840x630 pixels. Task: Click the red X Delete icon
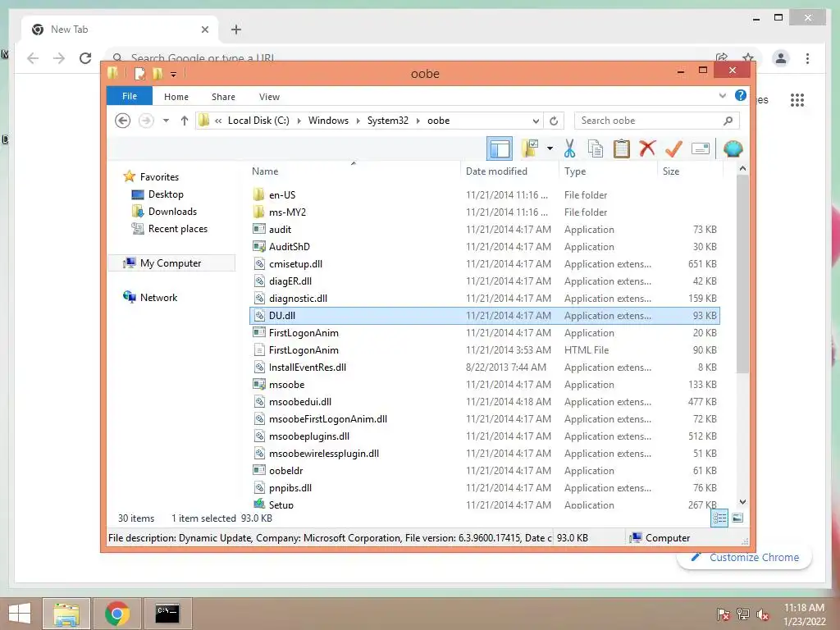coord(647,148)
